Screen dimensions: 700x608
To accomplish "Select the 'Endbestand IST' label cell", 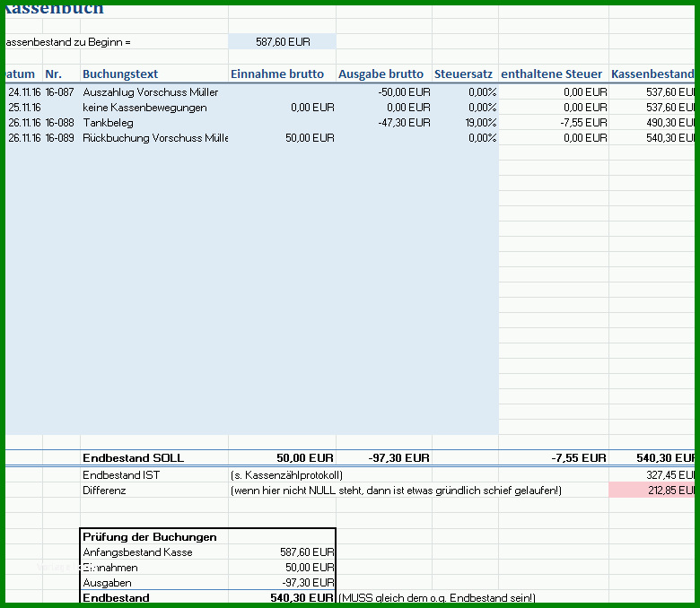I will (154, 475).
